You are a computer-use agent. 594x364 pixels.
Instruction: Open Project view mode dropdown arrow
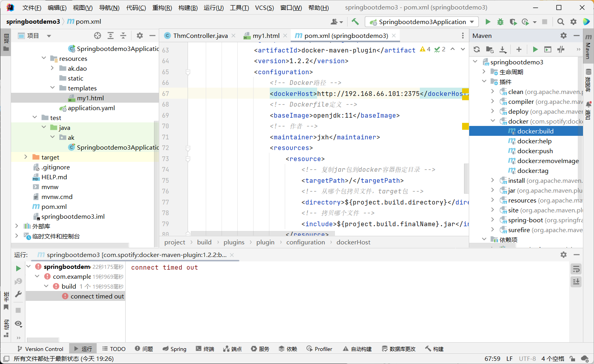click(49, 36)
